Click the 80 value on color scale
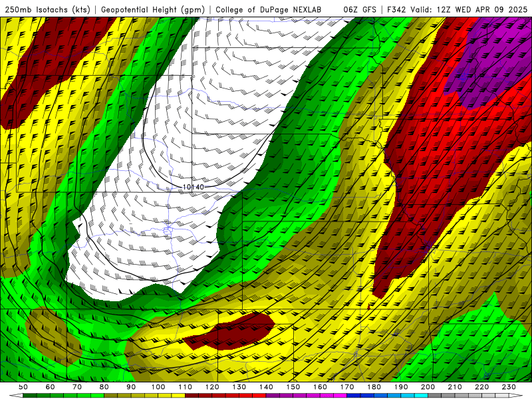 pyautogui.click(x=104, y=387)
